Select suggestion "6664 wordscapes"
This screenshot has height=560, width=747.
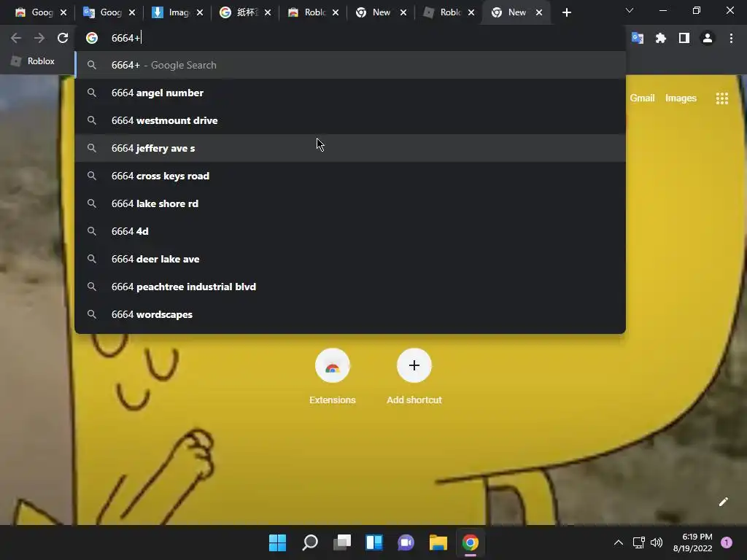(x=350, y=314)
